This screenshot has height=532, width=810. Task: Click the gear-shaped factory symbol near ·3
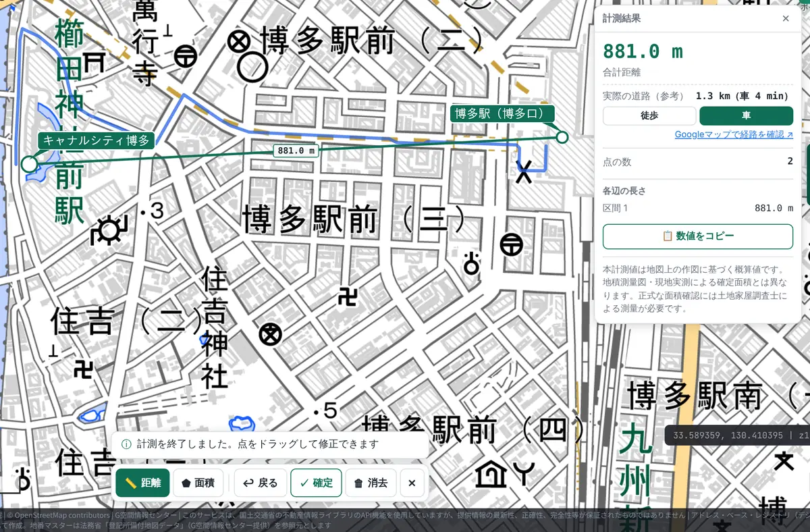107,231
